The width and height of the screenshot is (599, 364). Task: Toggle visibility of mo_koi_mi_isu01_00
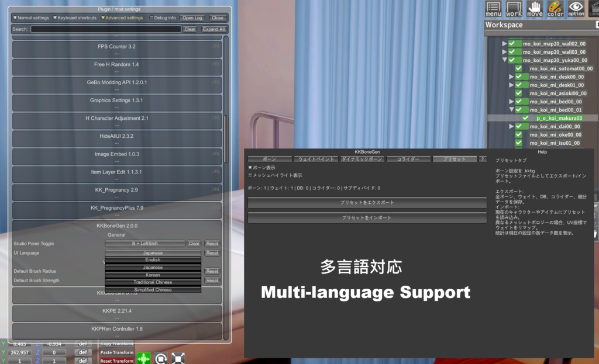tap(519, 143)
